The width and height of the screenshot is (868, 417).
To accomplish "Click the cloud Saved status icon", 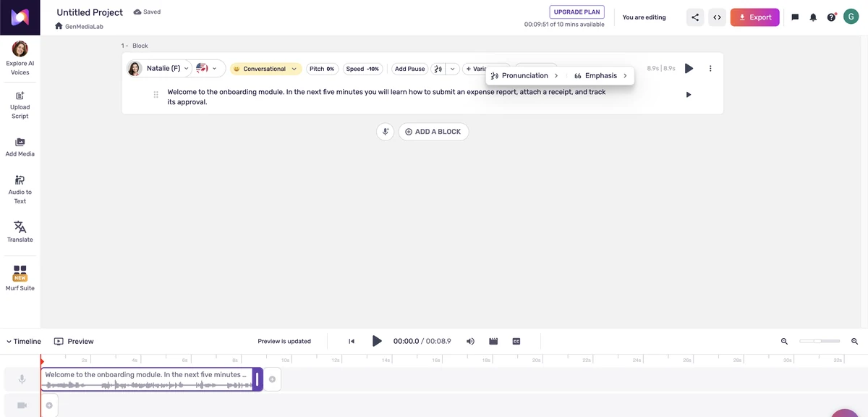I will tap(137, 12).
